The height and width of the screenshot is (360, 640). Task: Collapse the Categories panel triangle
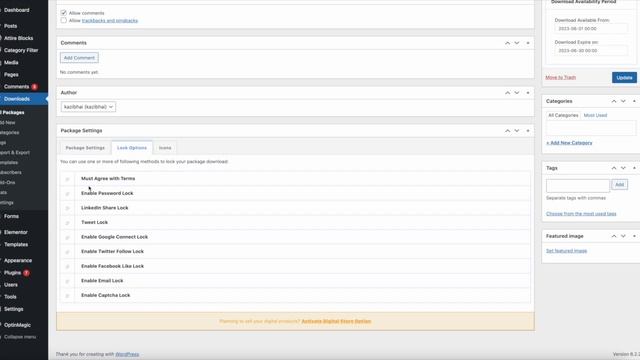634,101
